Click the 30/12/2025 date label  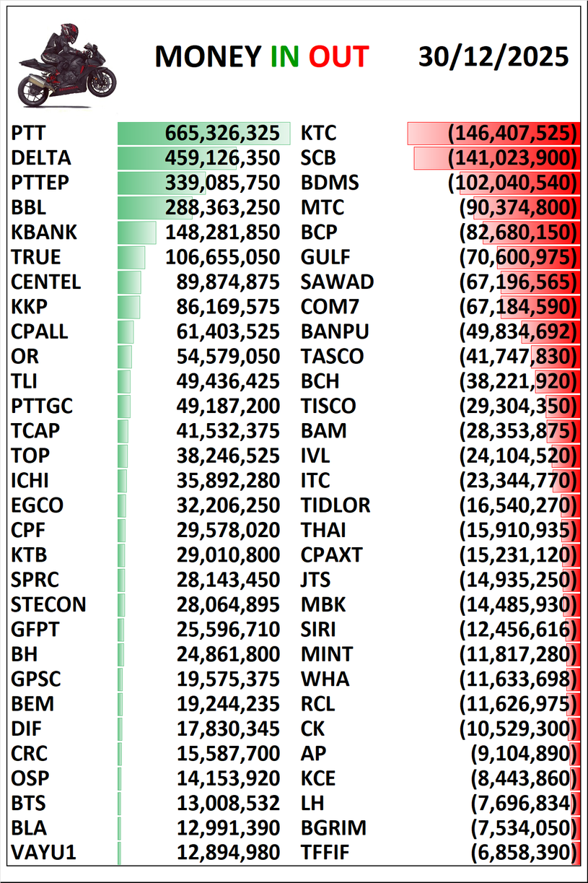[493, 57]
